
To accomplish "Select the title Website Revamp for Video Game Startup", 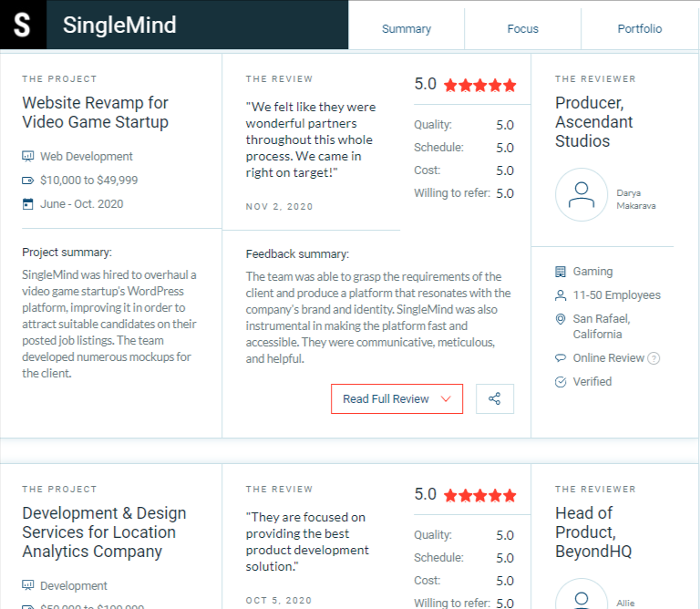I will point(95,112).
